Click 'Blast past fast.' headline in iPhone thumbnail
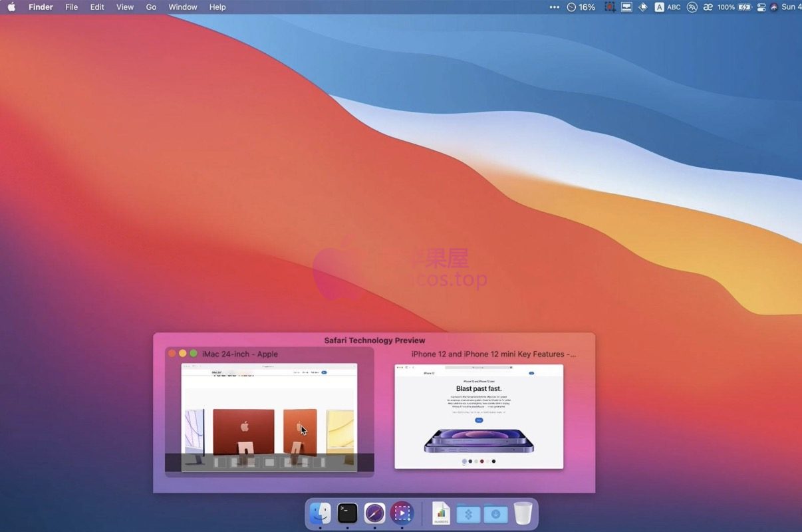The width and height of the screenshot is (802, 532). click(x=479, y=388)
